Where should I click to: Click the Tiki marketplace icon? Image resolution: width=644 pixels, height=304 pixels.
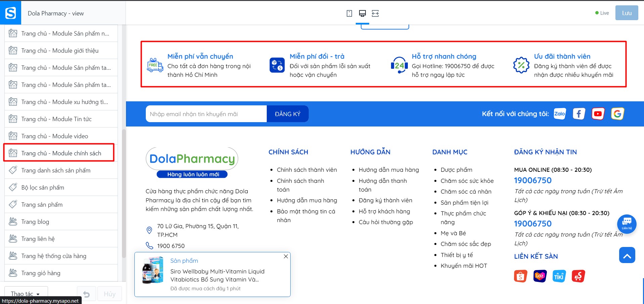pos(559,276)
